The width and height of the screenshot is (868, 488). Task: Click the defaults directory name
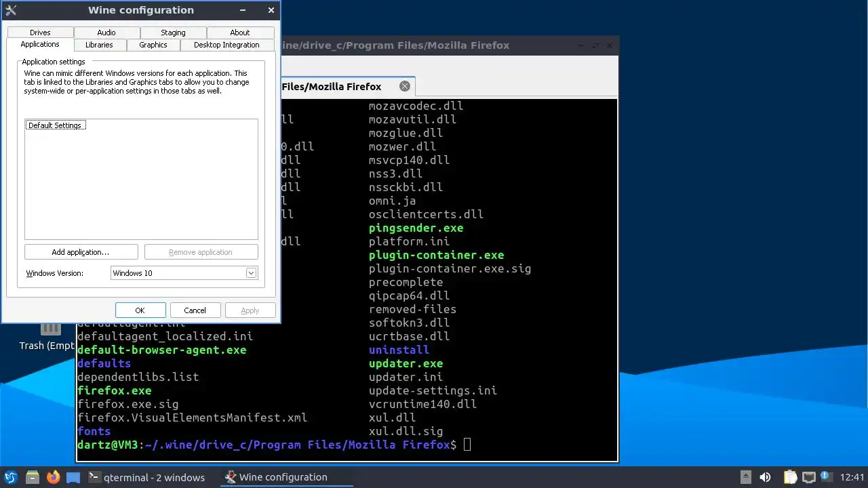(104, 363)
